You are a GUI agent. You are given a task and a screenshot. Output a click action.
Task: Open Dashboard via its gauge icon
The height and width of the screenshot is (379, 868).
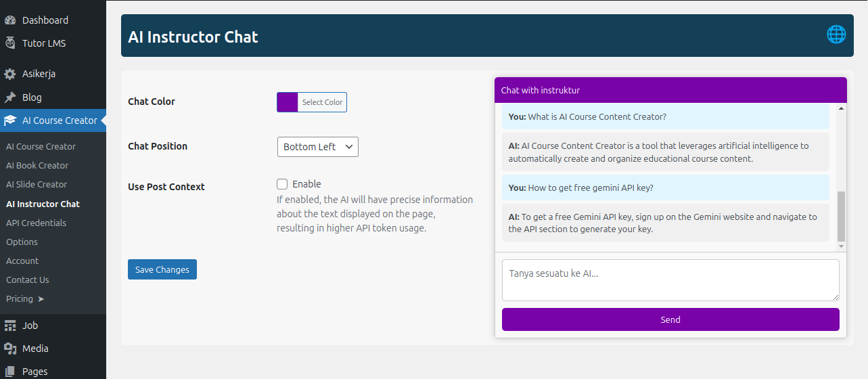click(x=10, y=20)
